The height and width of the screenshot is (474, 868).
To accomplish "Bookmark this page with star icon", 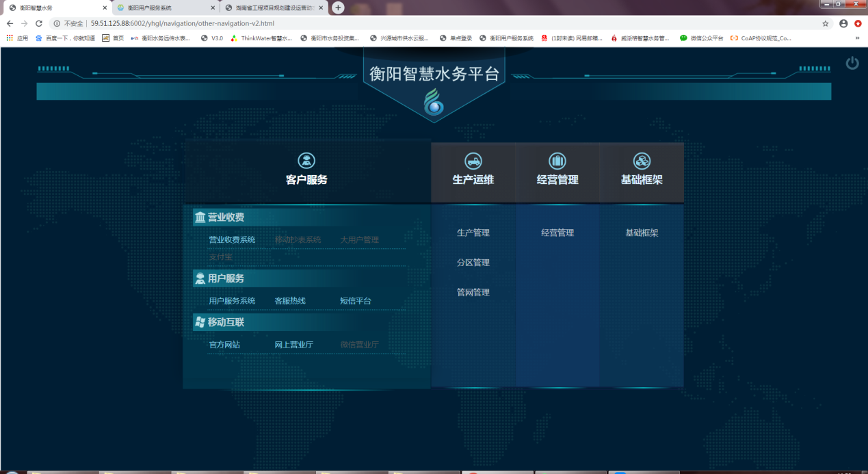I will (826, 23).
